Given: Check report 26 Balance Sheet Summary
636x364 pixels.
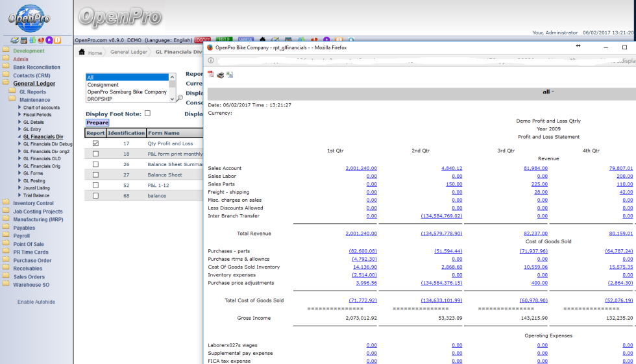Looking at the screenshot, I should point(96,165).
